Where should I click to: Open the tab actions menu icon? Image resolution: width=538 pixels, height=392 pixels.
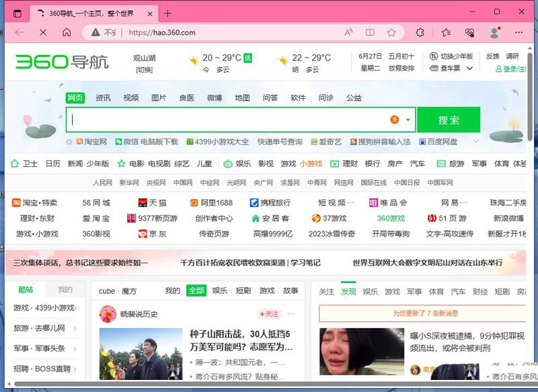pos(17,13)
